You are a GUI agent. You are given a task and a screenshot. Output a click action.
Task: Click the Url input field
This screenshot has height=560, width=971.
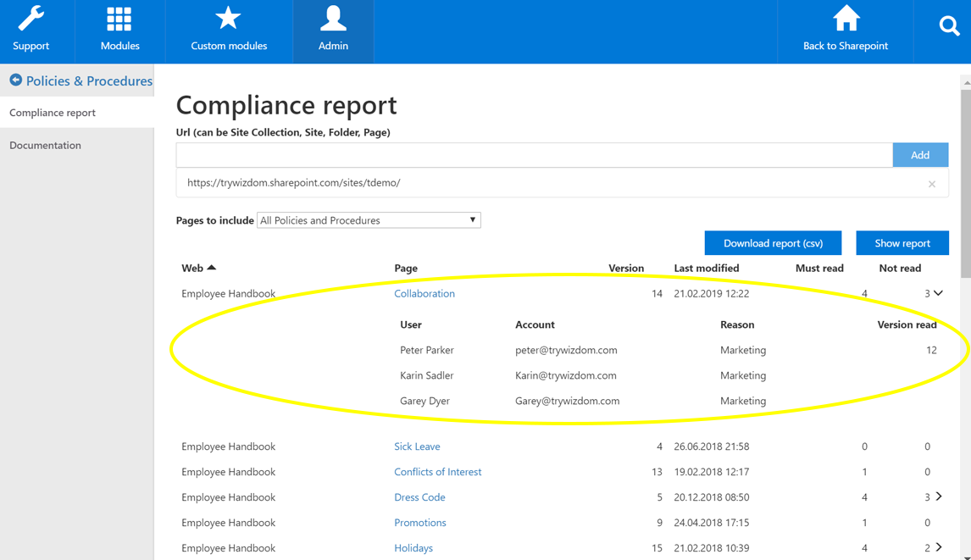pos(534,155)
